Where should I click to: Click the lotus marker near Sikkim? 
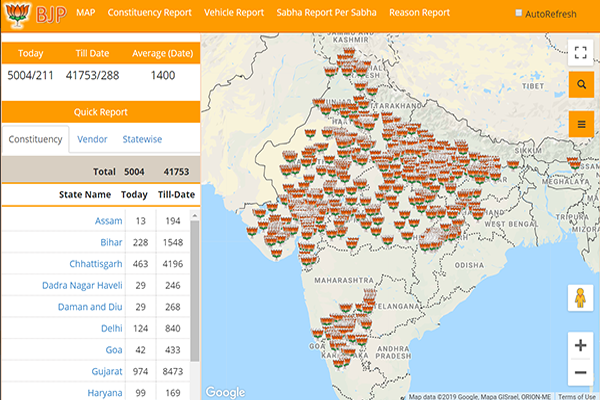coord(513,165)
